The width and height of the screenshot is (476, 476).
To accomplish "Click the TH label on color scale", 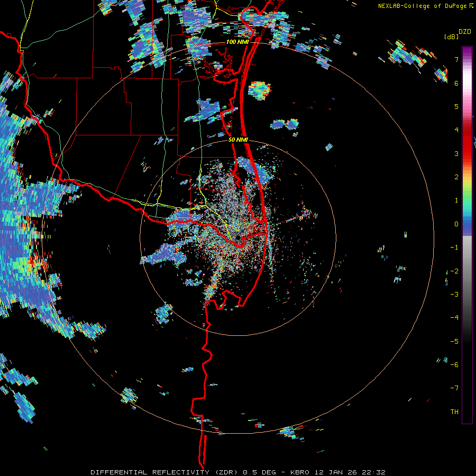I will pos(454,412).
